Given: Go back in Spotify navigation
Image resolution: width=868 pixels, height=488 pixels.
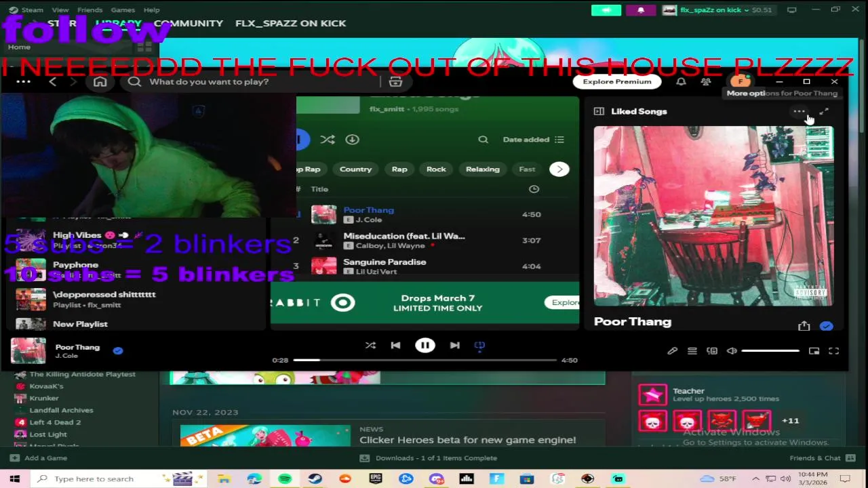Looking at the screenshot, I should click(x=52, y=82).
